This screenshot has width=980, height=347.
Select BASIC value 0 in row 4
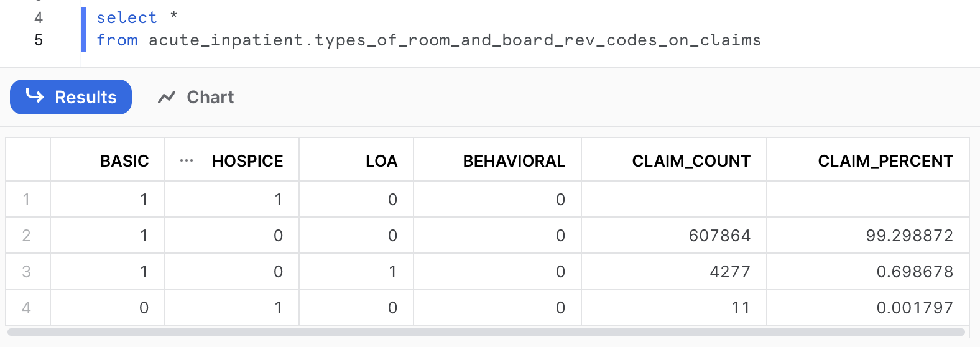(108, 308)
